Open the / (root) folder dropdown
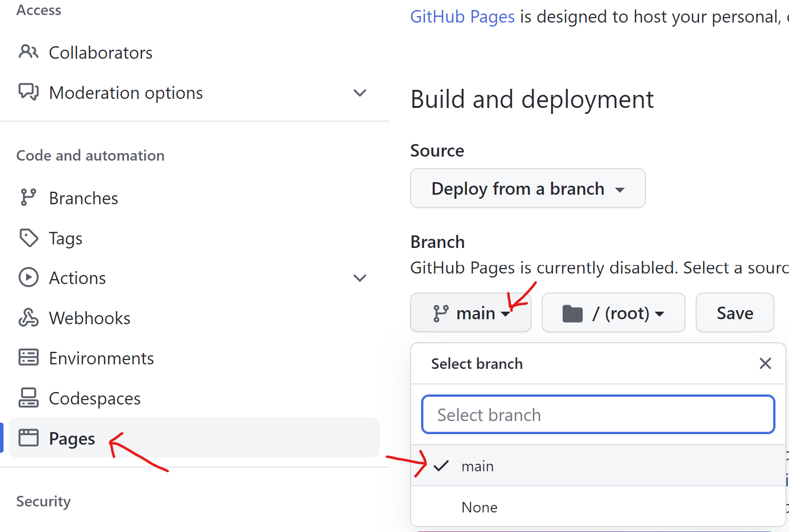This screenshot has height=532, width=789. [x=613, y=313]
